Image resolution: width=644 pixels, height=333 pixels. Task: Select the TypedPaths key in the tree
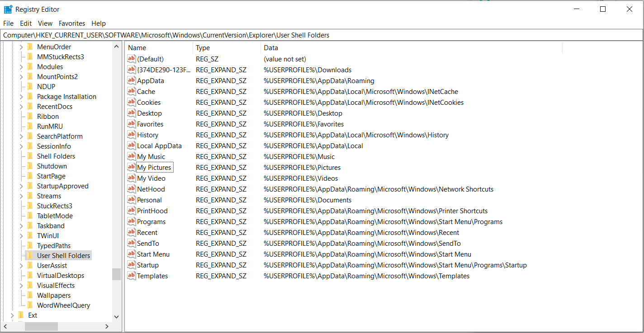click(54, 245)
